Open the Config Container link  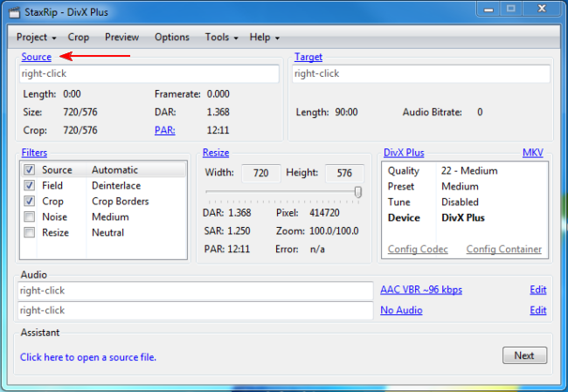point(503,250)
